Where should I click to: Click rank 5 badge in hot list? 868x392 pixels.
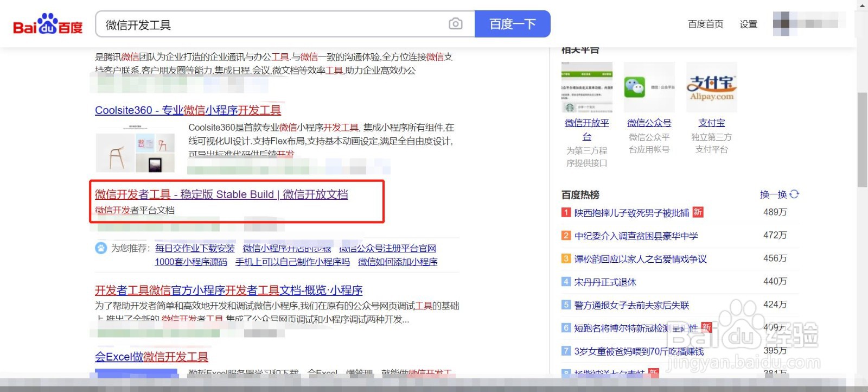(x=566, y=305)
